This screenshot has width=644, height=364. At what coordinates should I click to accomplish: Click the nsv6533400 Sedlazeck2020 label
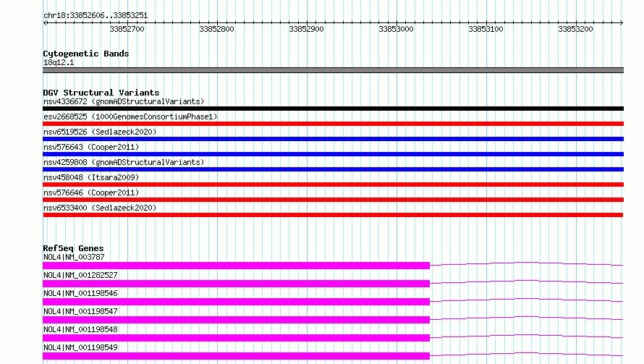click(100, 208)
